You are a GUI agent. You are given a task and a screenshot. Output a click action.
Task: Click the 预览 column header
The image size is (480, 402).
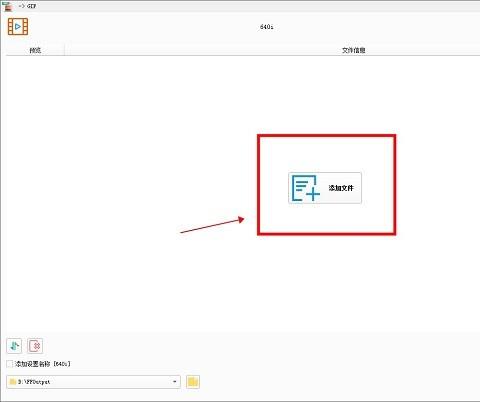tap(35, 50)
